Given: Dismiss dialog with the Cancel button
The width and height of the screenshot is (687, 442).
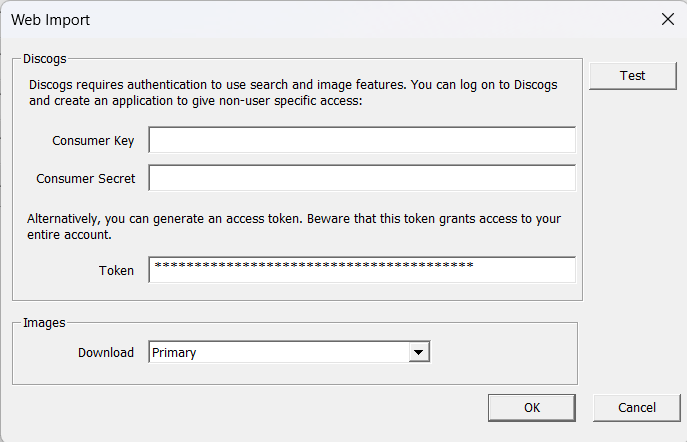Looking at the screenshot, I should tap(637, 408).
